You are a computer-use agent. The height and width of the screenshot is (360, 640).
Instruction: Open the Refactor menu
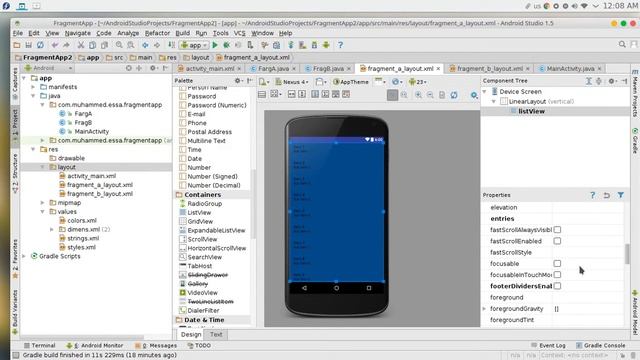157,33
